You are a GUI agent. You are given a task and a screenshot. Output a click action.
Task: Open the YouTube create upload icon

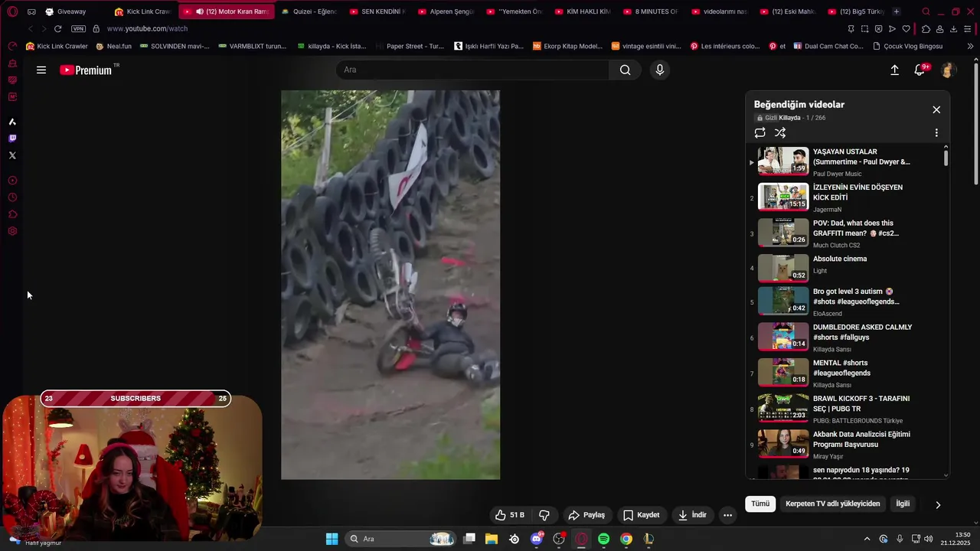894,70
